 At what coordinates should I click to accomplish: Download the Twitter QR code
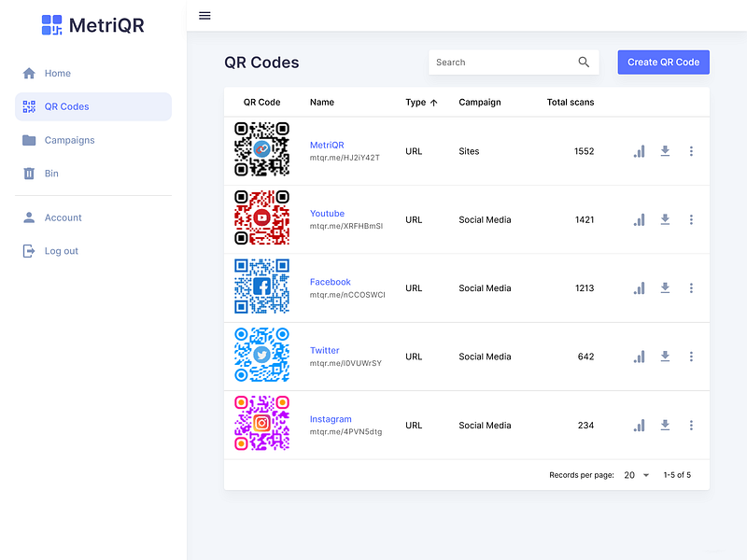click(665, 357)
